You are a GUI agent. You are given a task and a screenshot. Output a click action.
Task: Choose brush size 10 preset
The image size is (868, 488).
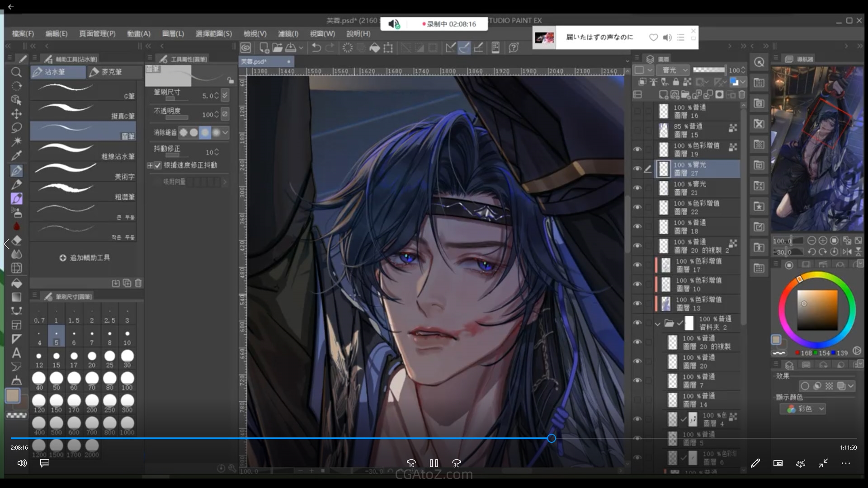point(127,337)
